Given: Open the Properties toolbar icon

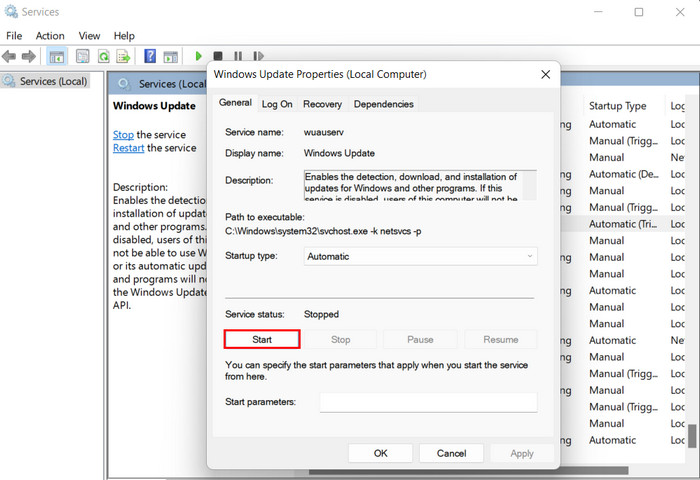Looking at the screenshot, I should [x=83, y=56].
